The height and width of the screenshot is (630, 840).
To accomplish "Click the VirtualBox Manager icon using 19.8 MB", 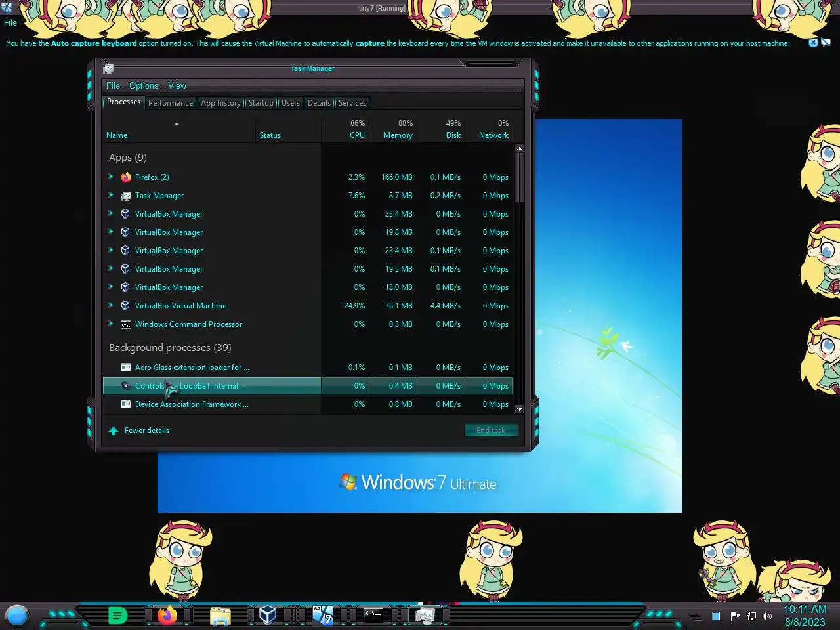I will [126, 232].
